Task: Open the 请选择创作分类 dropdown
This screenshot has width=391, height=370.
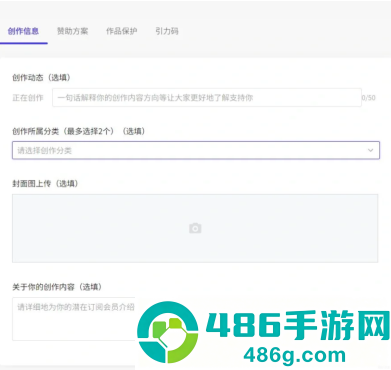Action: (x=196, y=150)
